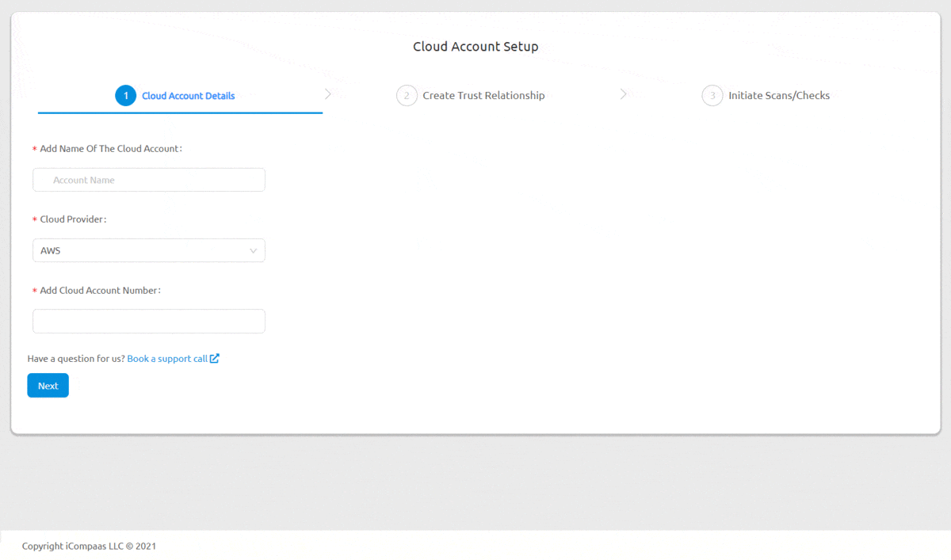Viewport: 951px width, 560px height.
Task: Click the step 1 numbered circle icon
Action: [125, 95]
